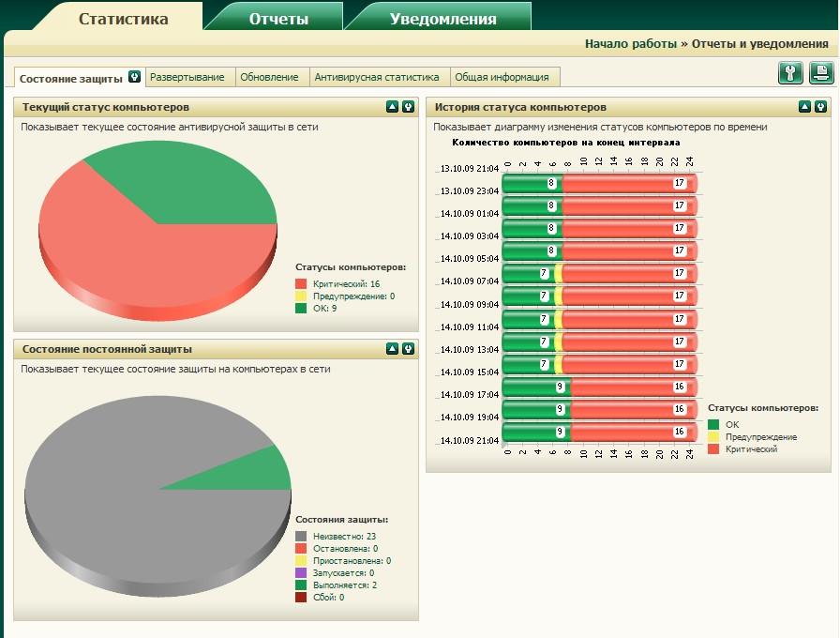Click green OK: 9 legend swatch
Viewport: 840px width, 638px height.
tap(301, 309)
